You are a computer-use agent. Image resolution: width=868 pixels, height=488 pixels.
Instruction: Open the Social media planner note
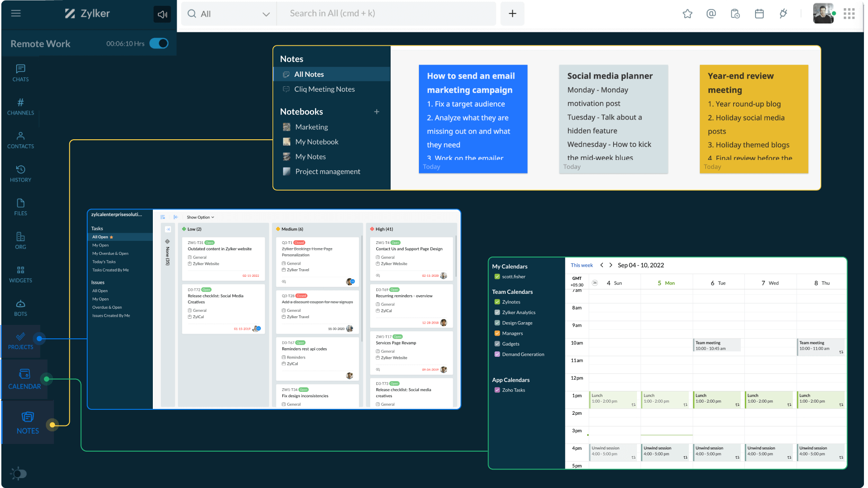tap(613, 119)
